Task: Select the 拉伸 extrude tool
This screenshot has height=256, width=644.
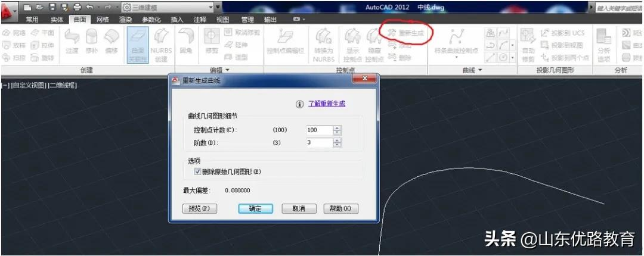Action: point(42,45)
